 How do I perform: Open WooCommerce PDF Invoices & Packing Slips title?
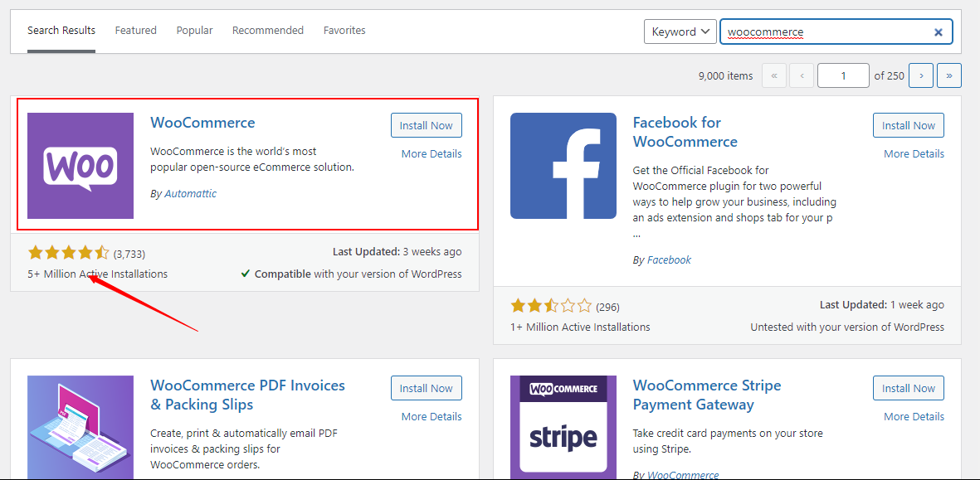click(247, 395)
